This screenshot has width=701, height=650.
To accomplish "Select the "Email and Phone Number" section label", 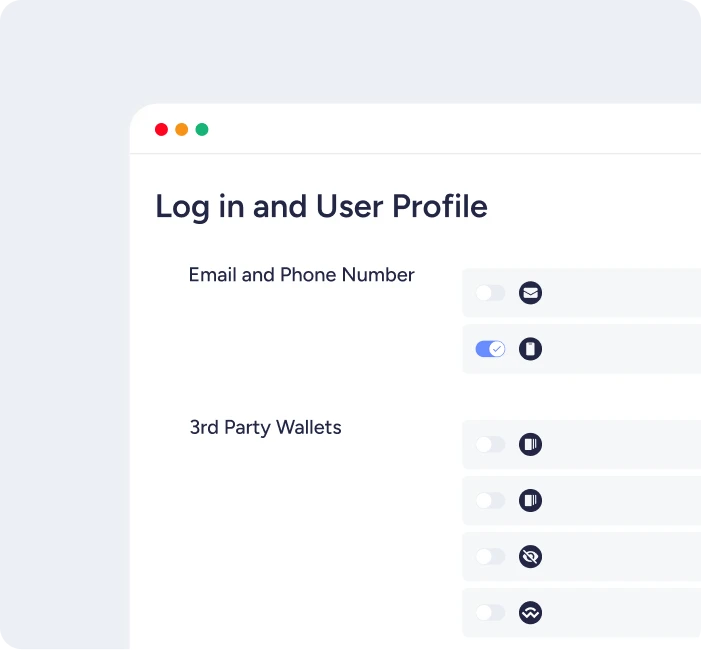I will [301, 275].
